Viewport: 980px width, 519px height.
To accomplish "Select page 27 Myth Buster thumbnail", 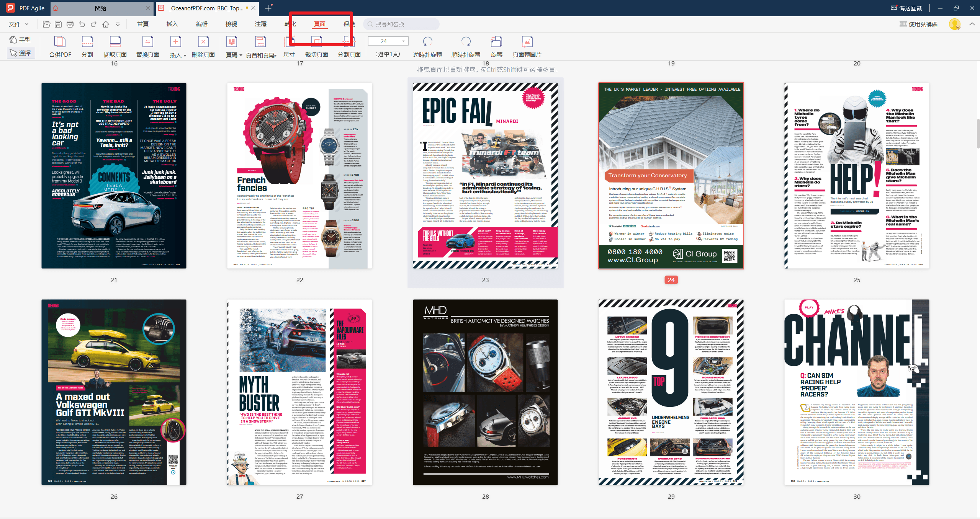I will [x=299, y=392].
